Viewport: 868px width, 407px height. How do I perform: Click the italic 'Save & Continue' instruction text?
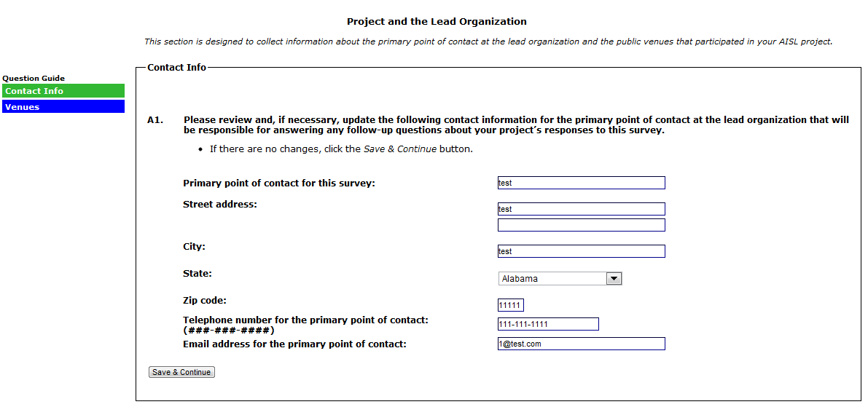[x=399, y=149]
